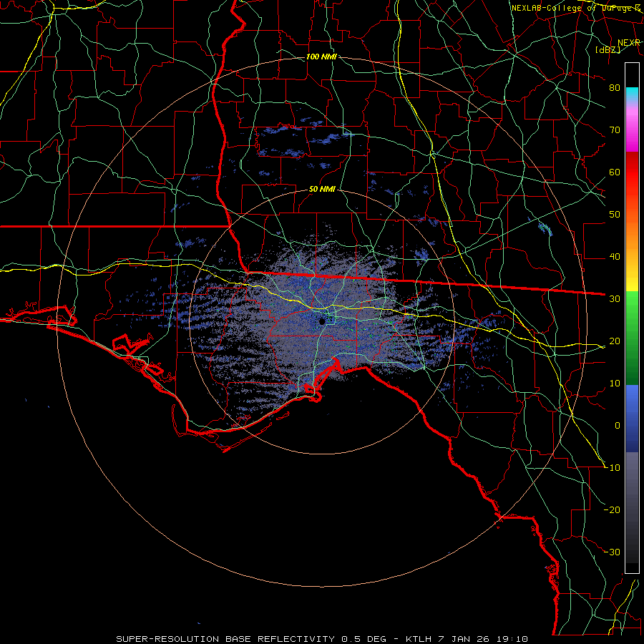Click the "50 NMI" range ring label

(x=322, y=190)
